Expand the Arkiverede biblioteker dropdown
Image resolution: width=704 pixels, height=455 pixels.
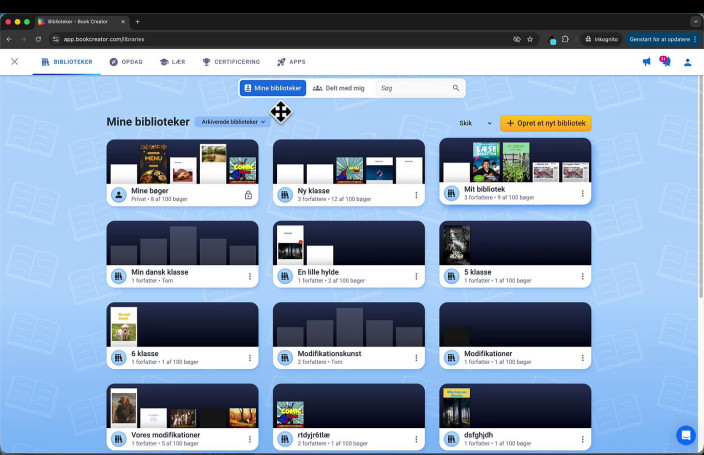[233, 122]
